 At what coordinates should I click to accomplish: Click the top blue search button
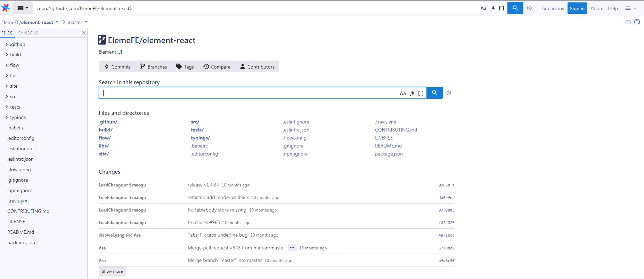515,8
